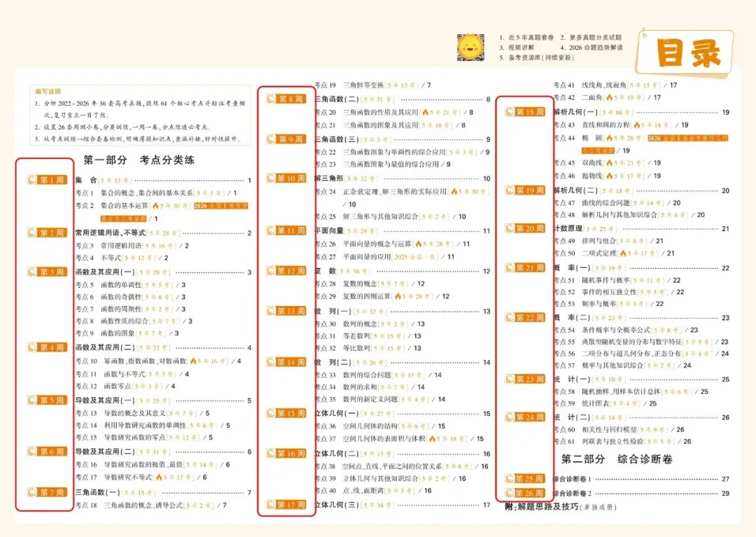The image size is (756, 537).
Task: Select the 第13周 week badge
Action: [286, 311]
